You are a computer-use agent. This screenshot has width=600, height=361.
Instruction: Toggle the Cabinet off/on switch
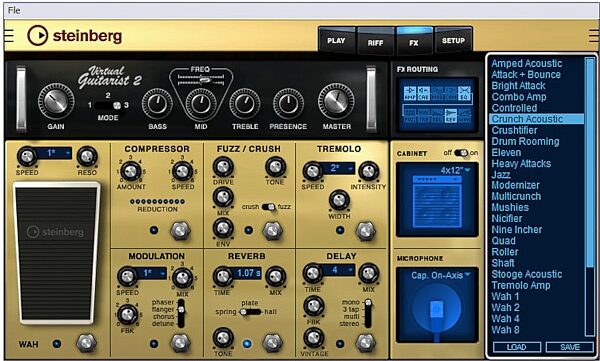461,153
